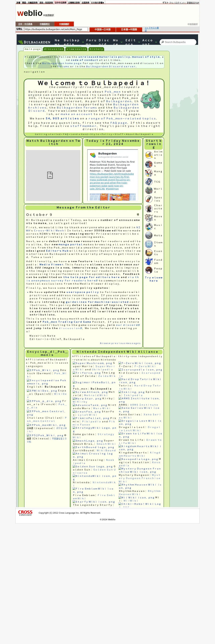Click the News navbar link
Screen dimensions: 215x644
coord(57,42)
